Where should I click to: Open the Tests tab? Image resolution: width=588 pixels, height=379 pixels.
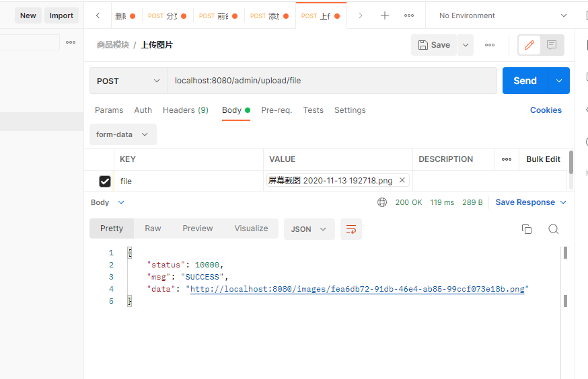pos(313,110)
